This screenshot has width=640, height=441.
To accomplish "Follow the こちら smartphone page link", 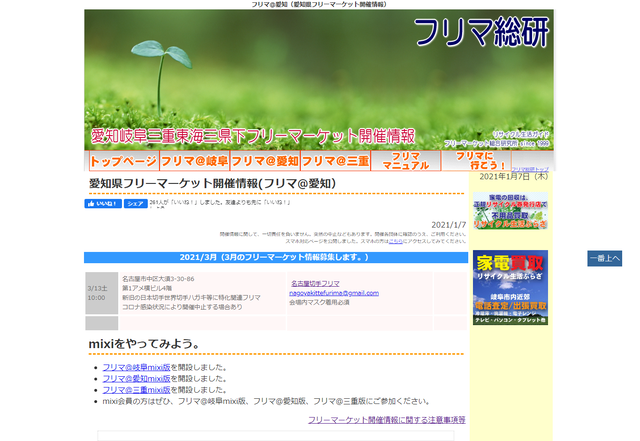I will click(396, 241).
